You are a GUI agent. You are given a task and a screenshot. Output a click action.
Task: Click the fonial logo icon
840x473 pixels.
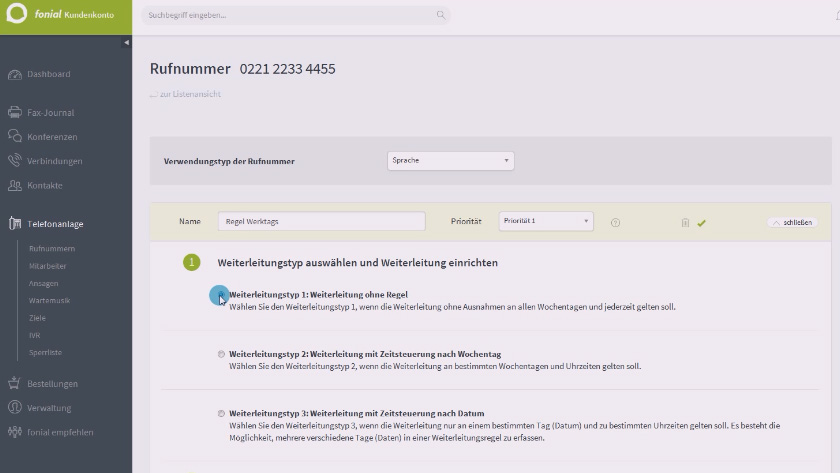tap(17, 13)
